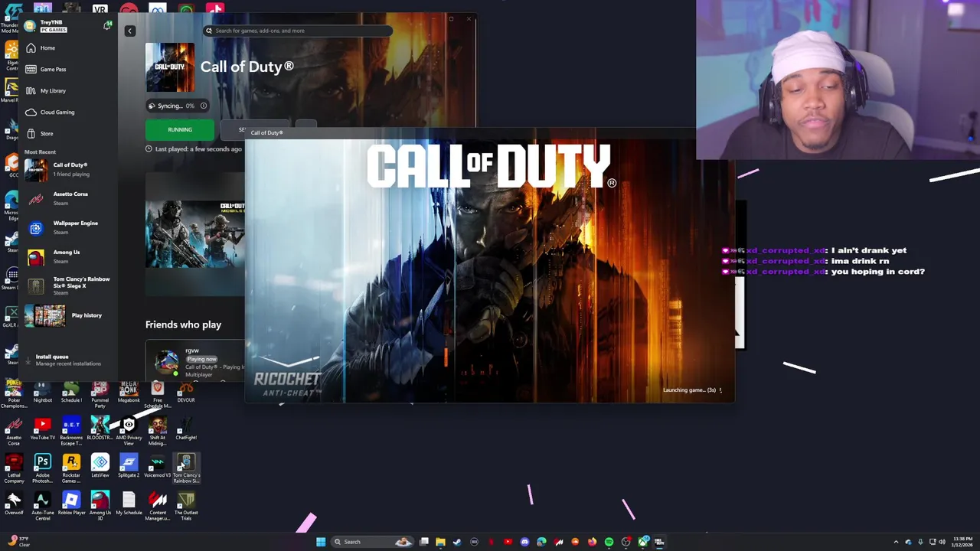Click the sync info icon next to Syncing
980x551 pixels.
[x=203, y=106]
